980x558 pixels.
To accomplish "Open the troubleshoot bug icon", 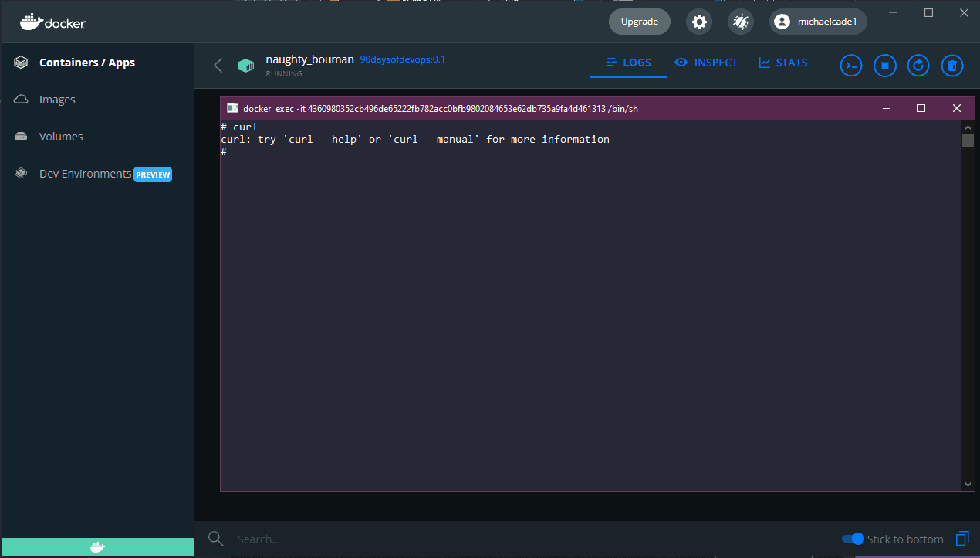I will pyautogui.click(x=741, y=22).
